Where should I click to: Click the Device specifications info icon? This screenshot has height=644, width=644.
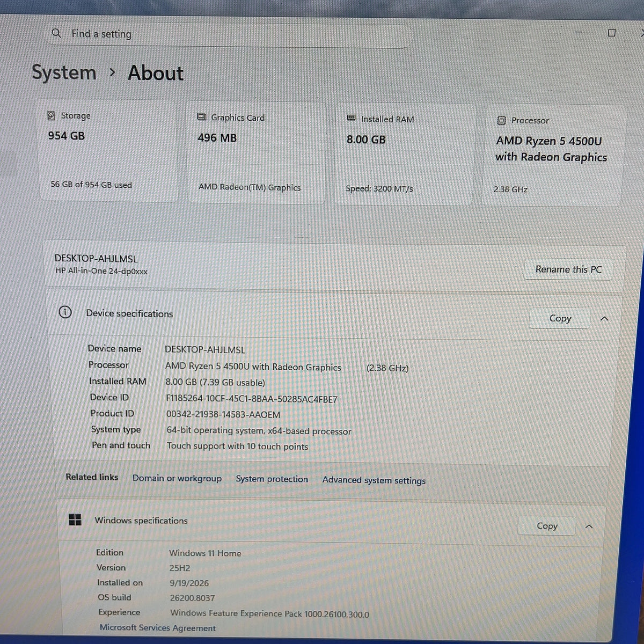[65, 312]
